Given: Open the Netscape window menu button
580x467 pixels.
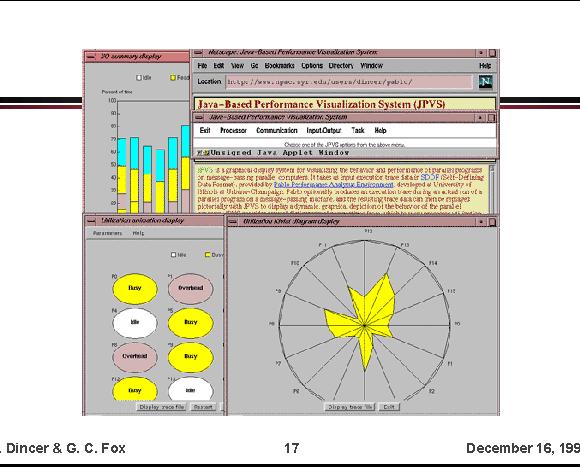Looking at the screenshot, I should coord(198,53).
